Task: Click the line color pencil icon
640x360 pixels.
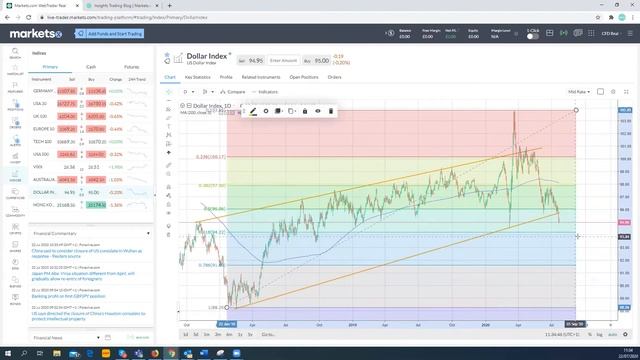Action: [x=253, y=111]
